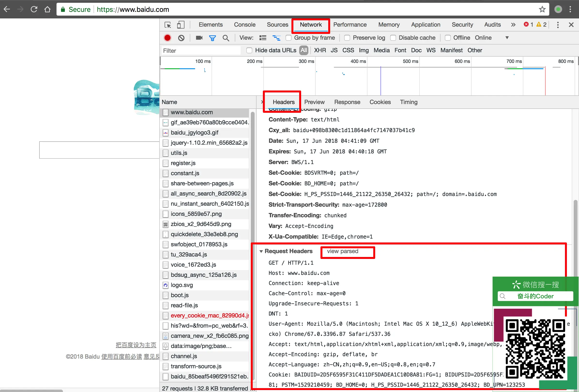Toggle the device toolbar icon
This screenshot has height=392, width=579.
tap(181, 25)
